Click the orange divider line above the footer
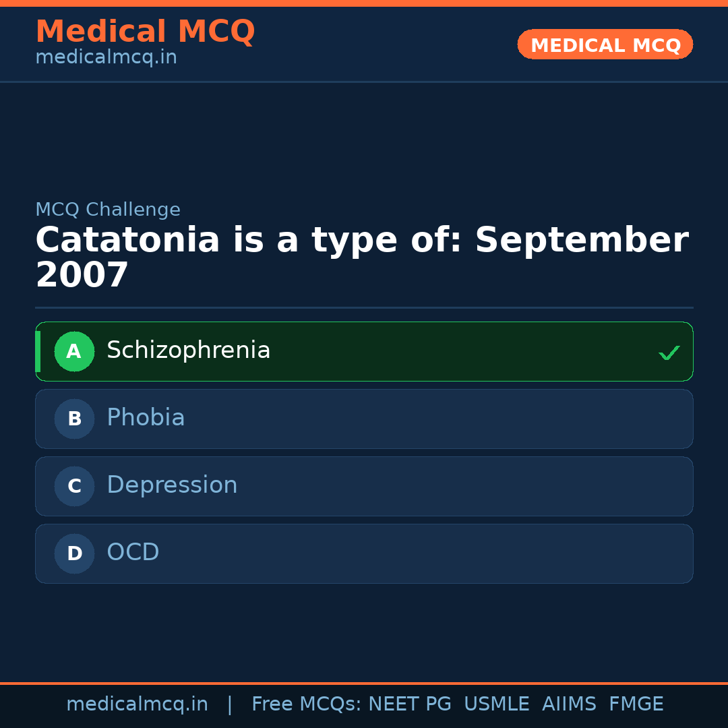The width and height of the screenshot is (728, 728). tap(364, 682)
